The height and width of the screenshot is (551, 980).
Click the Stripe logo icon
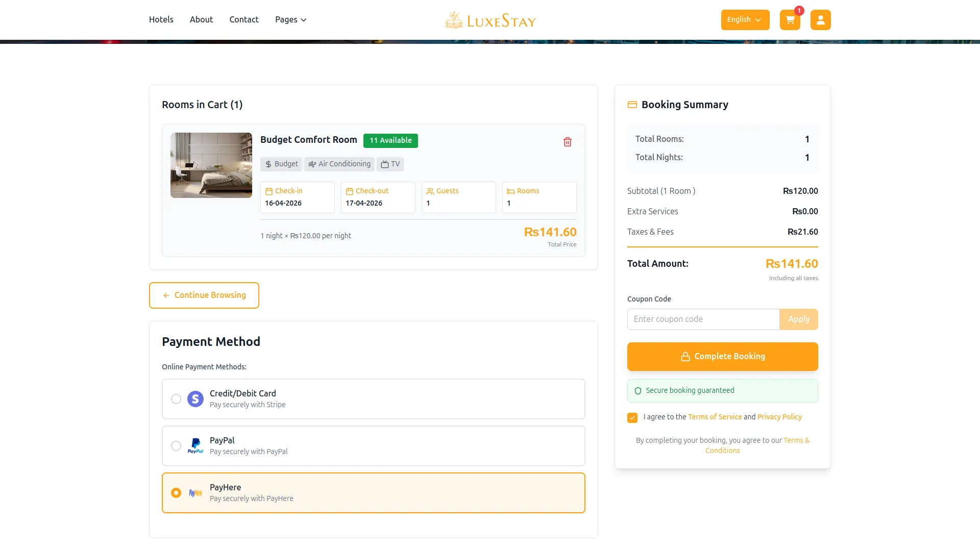pyautogui.click(x=195, y=399)
